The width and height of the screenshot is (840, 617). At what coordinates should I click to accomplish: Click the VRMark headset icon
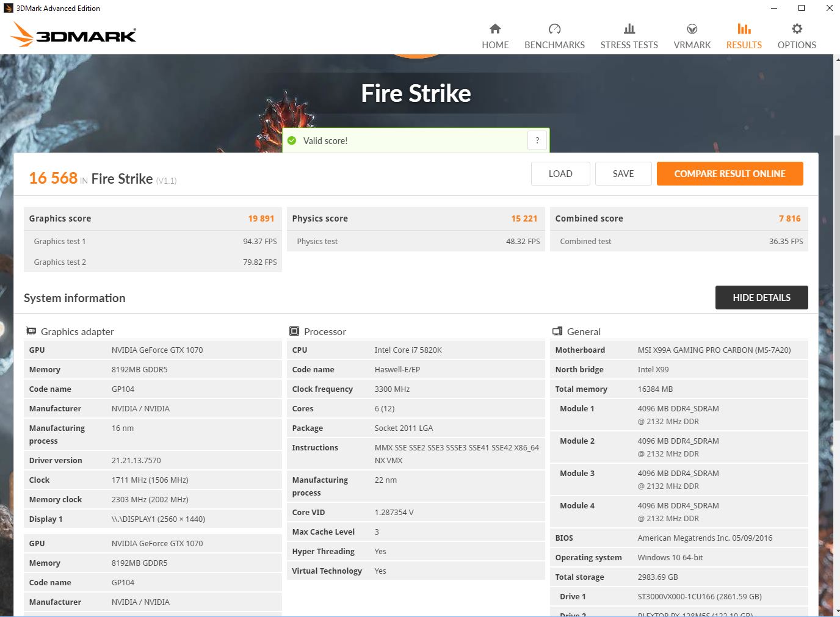(x=692, y=29)
